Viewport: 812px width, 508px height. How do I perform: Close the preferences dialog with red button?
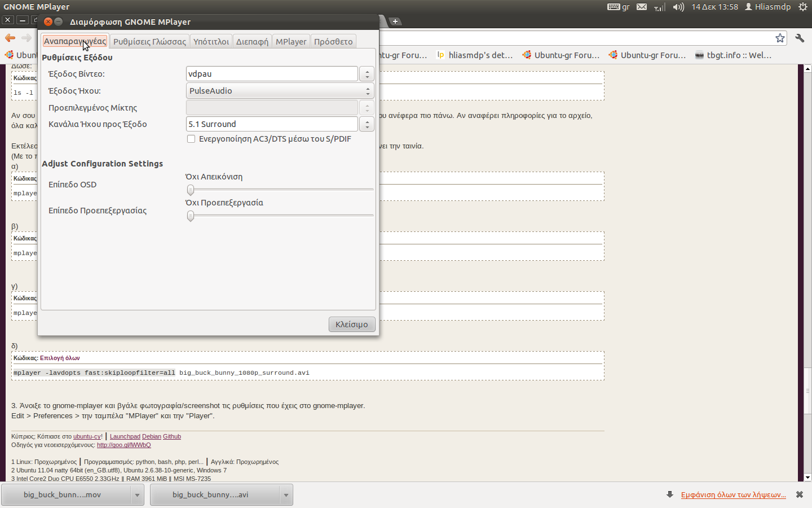coord(48,21)
